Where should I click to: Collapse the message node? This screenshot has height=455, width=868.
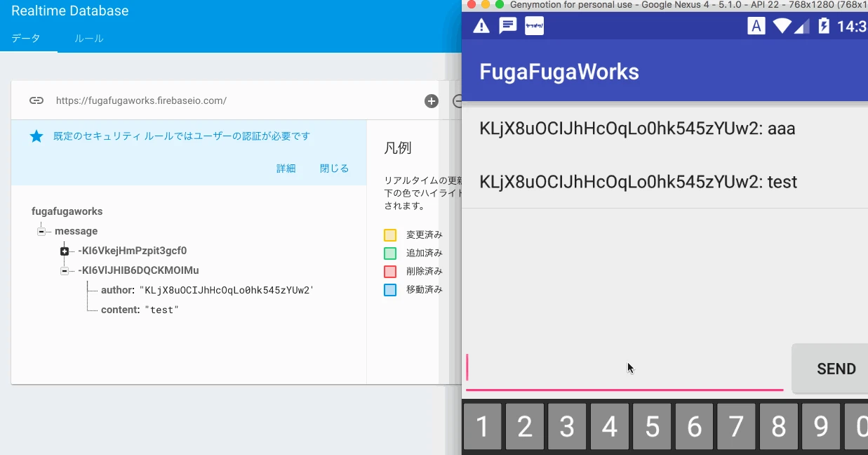point(41,232)
